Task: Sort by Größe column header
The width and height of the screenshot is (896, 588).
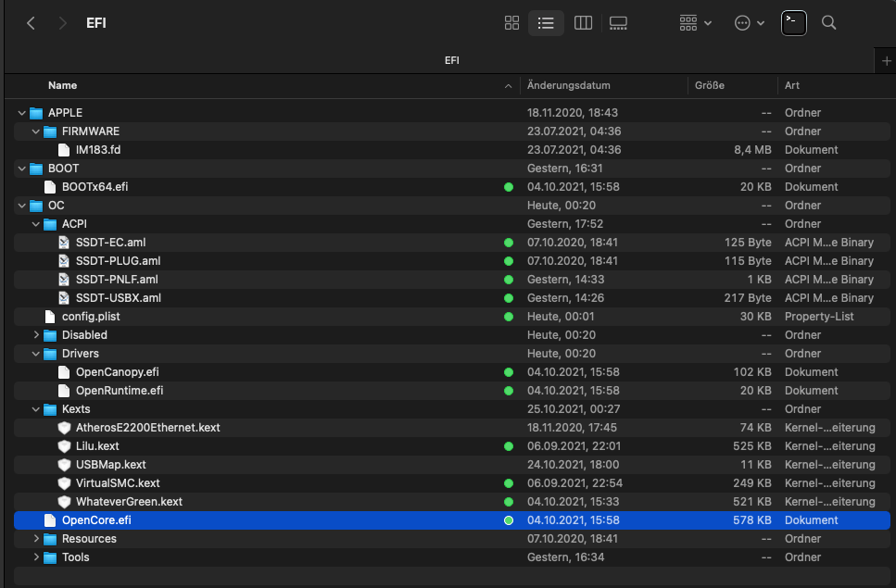Action: coord(710,85)
